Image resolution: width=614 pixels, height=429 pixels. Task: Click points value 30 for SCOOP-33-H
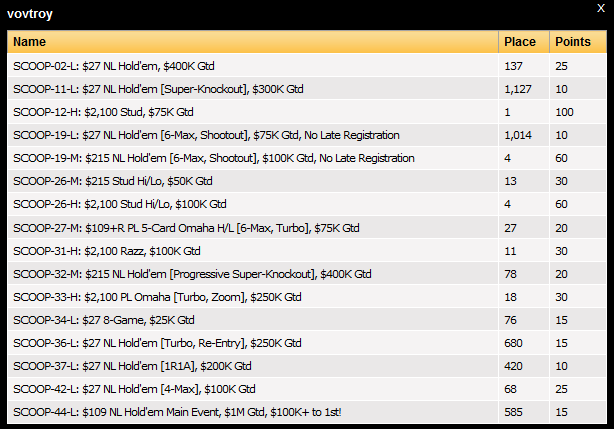[x=562, y=297]
